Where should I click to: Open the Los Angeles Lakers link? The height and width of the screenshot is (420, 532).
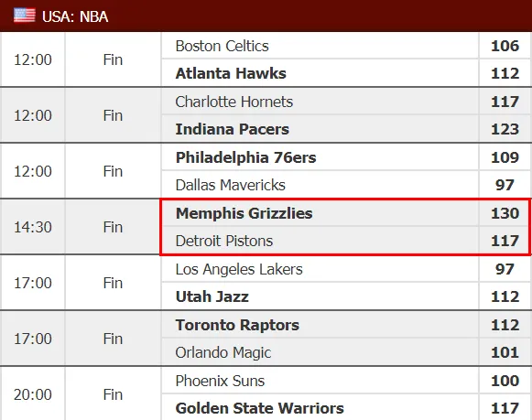click(x=239, y=270)
